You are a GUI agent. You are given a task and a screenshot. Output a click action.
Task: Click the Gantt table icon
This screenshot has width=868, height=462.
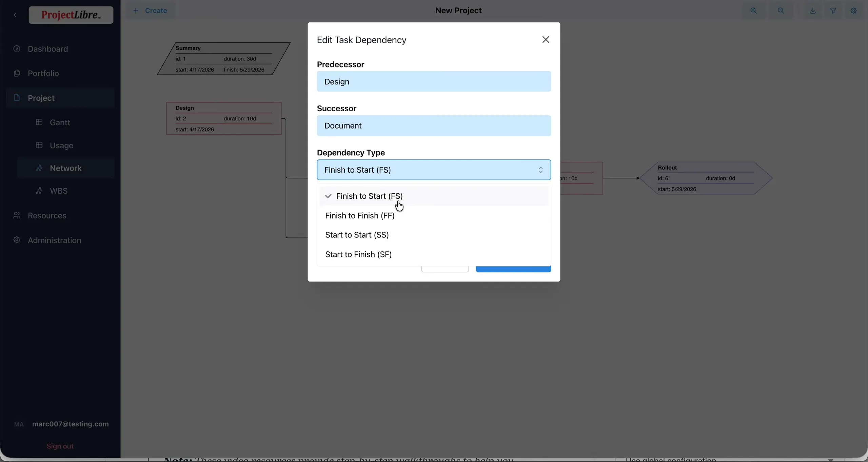click(39, 122)
